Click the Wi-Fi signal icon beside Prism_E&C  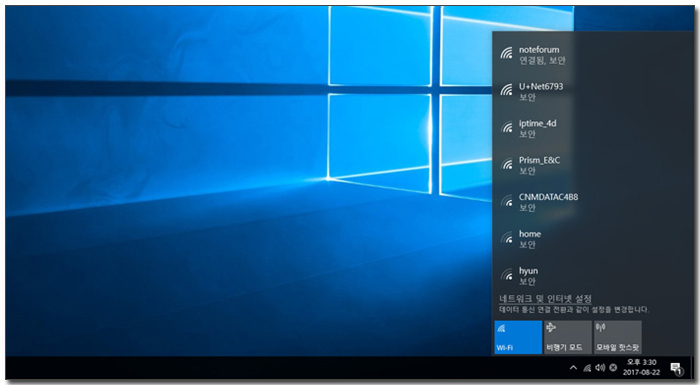506,165
